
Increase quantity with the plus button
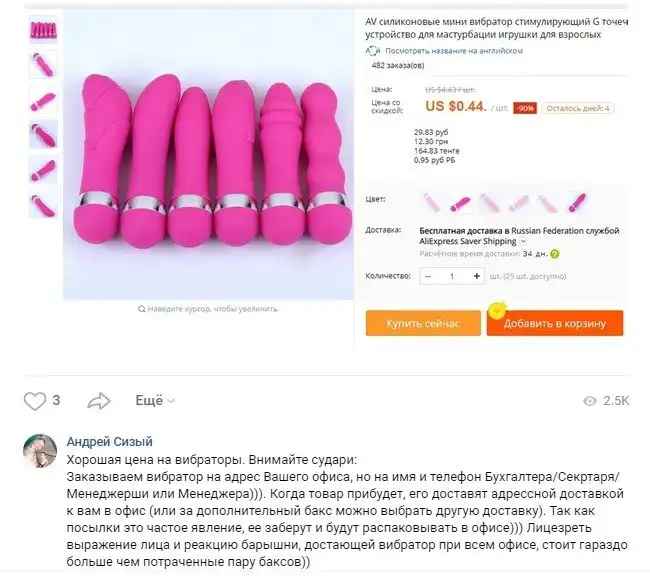click(476, 276)
